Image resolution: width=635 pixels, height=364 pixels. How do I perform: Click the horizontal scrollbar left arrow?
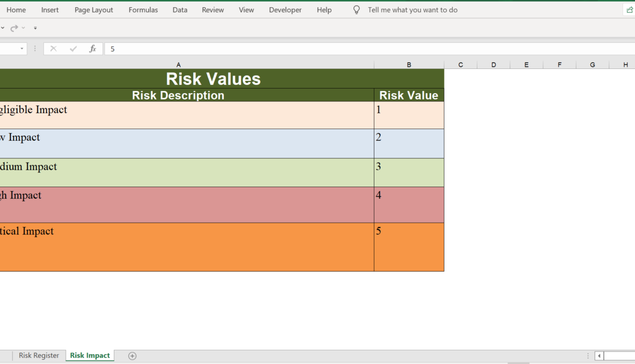(x=599, y=355)
